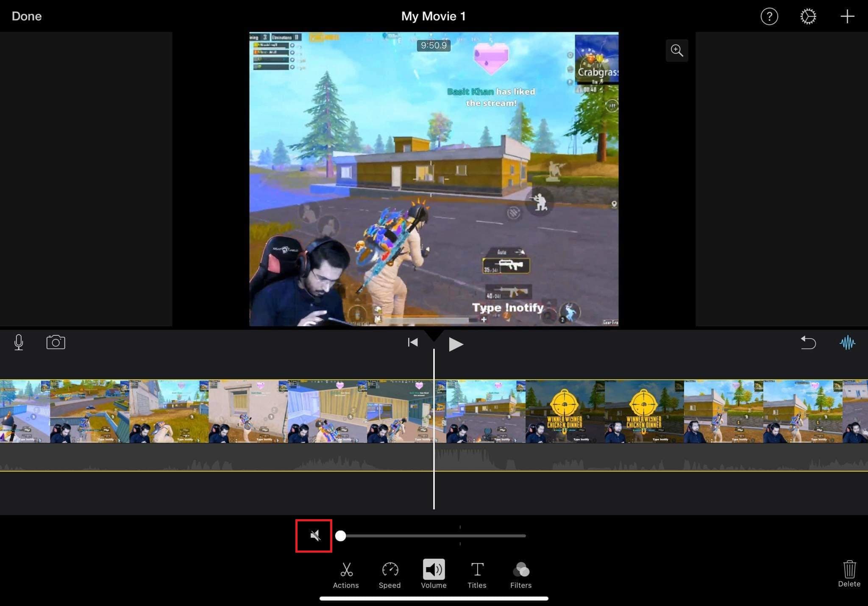Screen dimensions: 868x606
Task: Expand the timeline zoom control
Action: pyautogui.click(x=676, y=50)
